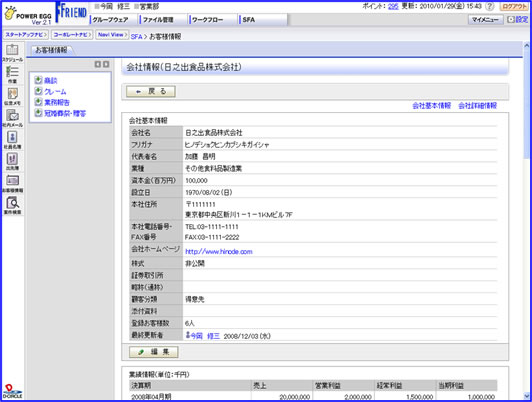Click the SFA breadcrumb link
The image size is (532, 402).
(x=136, y=37)
